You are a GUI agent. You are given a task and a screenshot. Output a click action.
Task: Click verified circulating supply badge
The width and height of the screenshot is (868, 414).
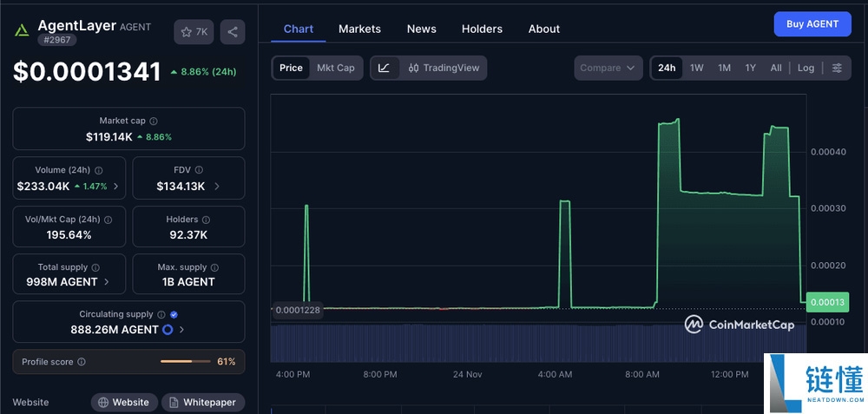pos(174,315)
